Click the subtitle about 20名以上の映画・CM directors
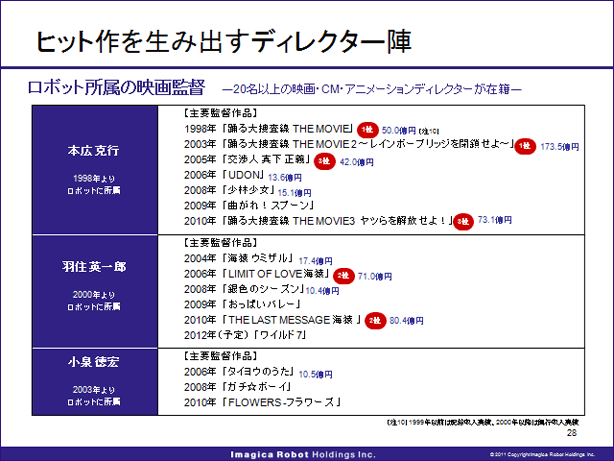 [372, 89]
